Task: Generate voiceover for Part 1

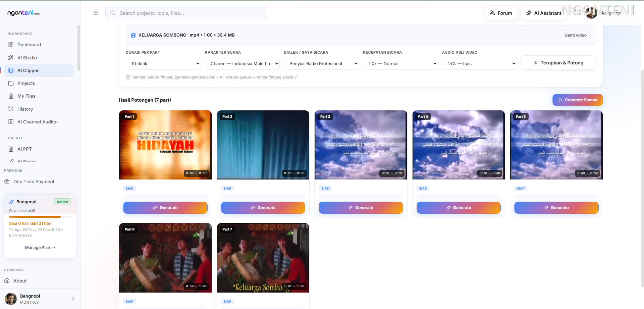Action: (x=165, y=208)
